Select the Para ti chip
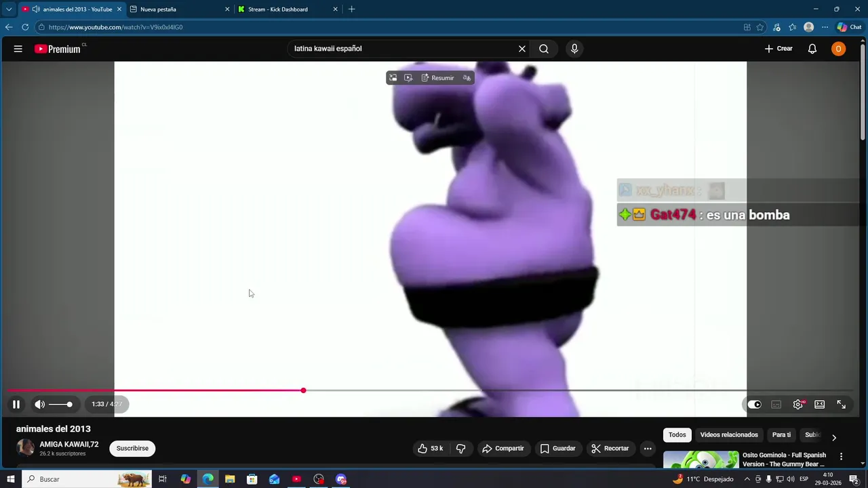The height and width of the screenshot is (488, 868). 781,435
